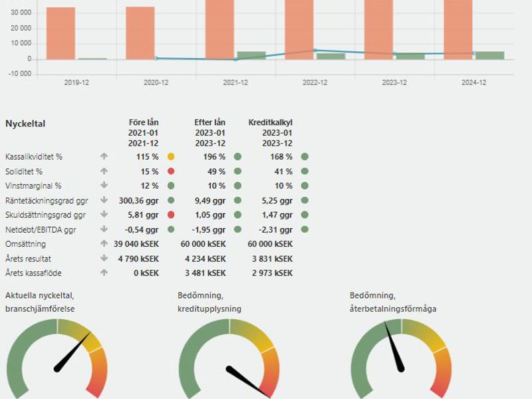Click the orange bar for 2019-12
The width and height of the screenshot is (532, 399).
pyautogui.click(x=61, y=33)
